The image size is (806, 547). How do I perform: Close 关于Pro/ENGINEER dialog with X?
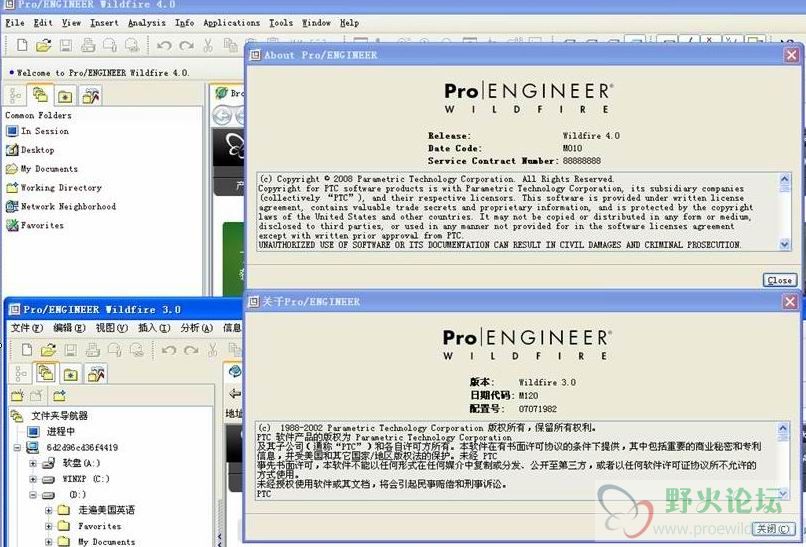coord(791,302)
